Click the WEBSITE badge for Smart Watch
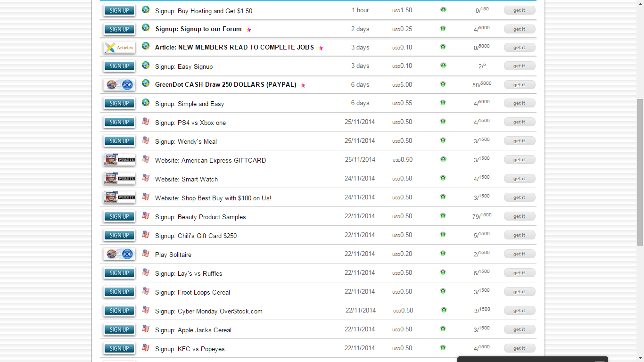The width and height of the screenshot is (644, 362). click(119, 179)
